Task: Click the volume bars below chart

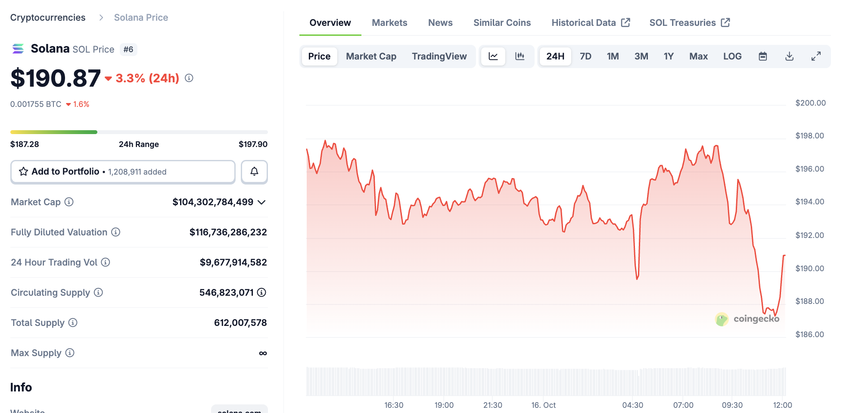Action: pyautogui.click(x=546, y=382)
